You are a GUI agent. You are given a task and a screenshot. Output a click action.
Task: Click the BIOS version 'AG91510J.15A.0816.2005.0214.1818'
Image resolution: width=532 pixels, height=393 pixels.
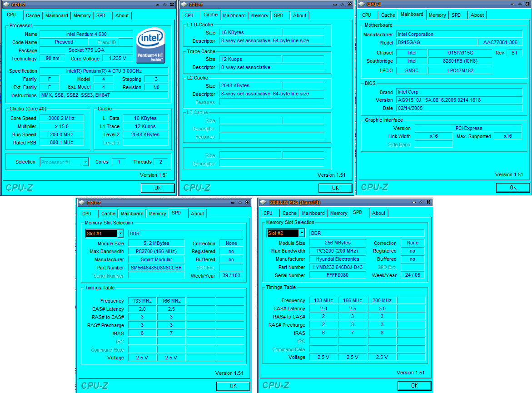pyautogui.click(x=459, y=100)
